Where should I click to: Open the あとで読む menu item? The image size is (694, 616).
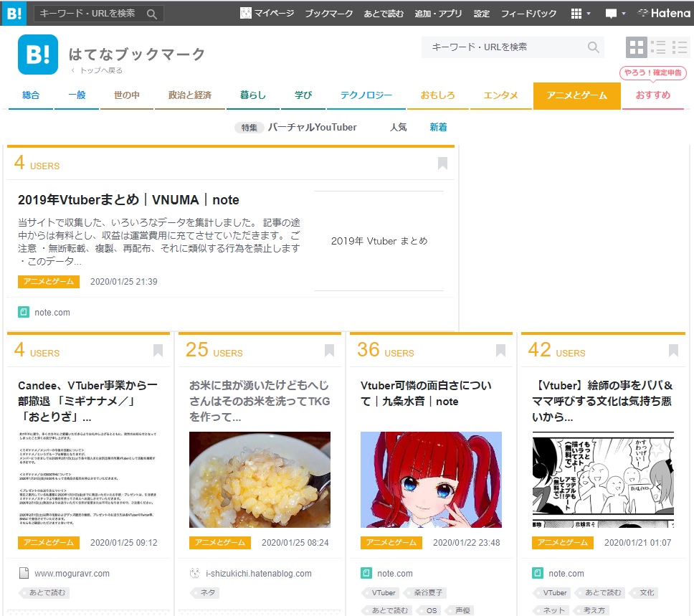384,14
